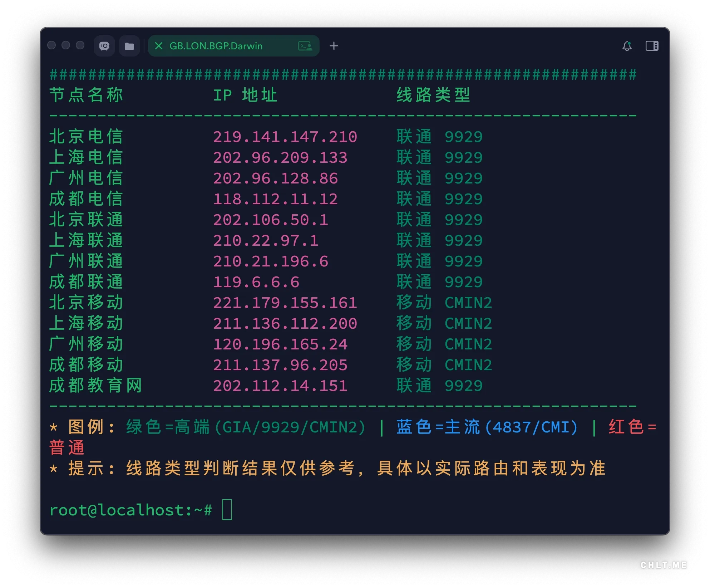Click IP address 118.112.11.12
Screen dimensions: 710x588
pos(275,199)
